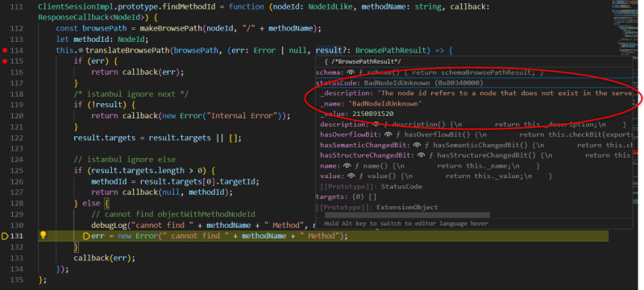Click 'cannot find objectWithMethodNodeId' comment
Viewport: 644px width, 290px height.
tap(173, 214)
